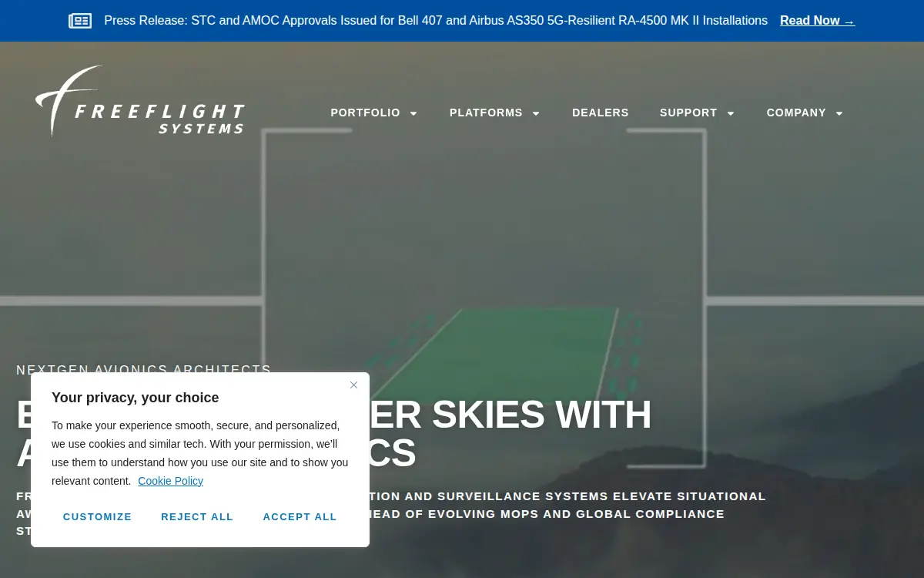Click Accept All cookies

[300, 516]
